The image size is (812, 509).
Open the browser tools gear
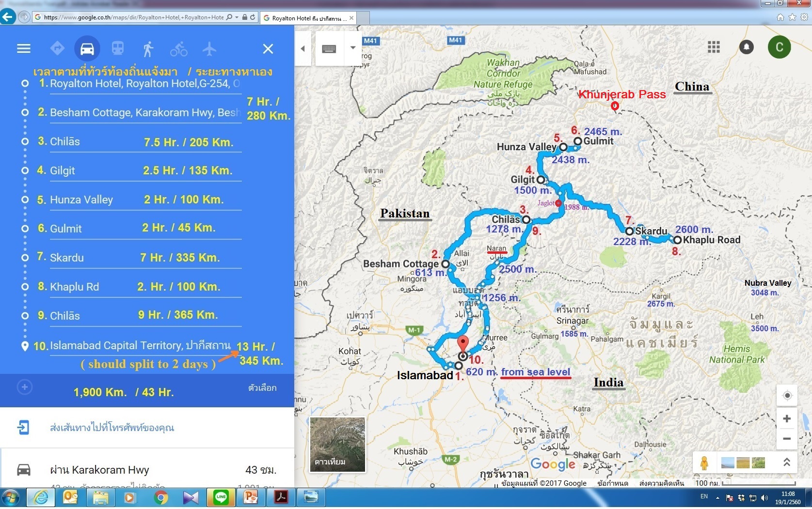tap(804, 17)
